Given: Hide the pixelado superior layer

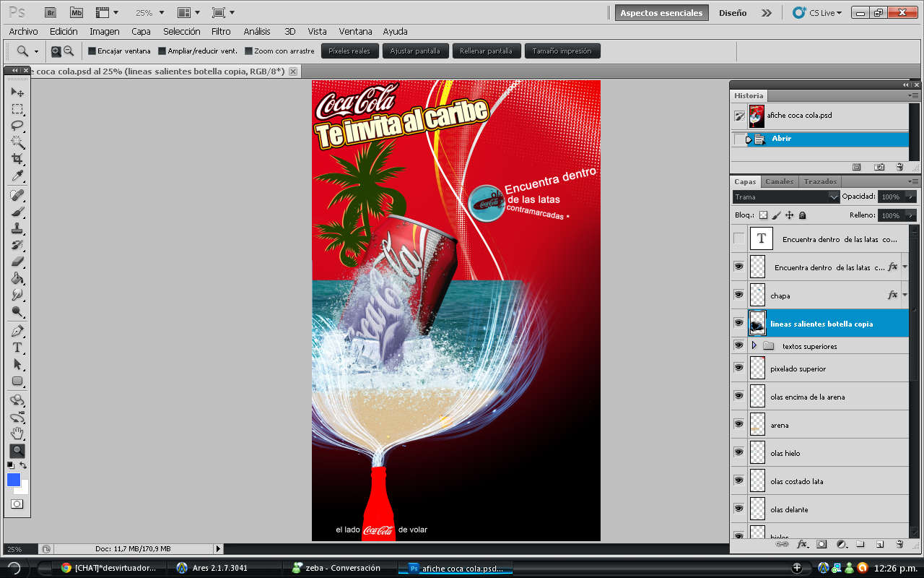Looking at the screenshot, I should click(738, 368).
